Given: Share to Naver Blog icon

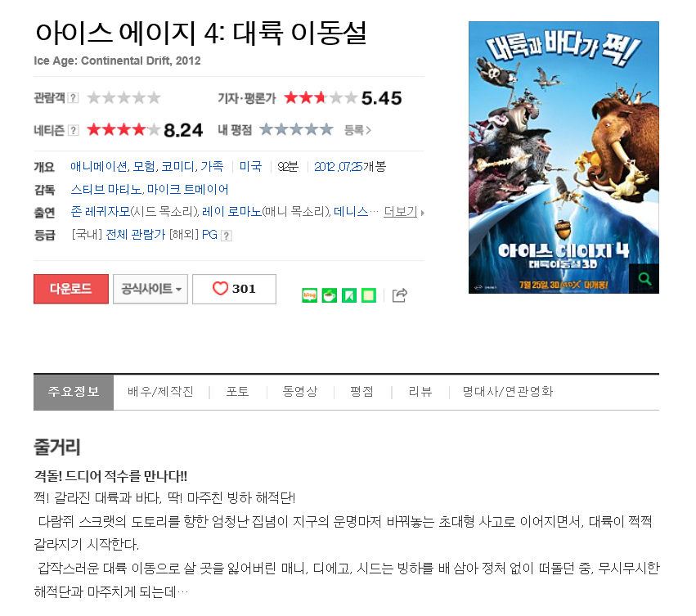Looking at the screenshot, I should point(309,295).
